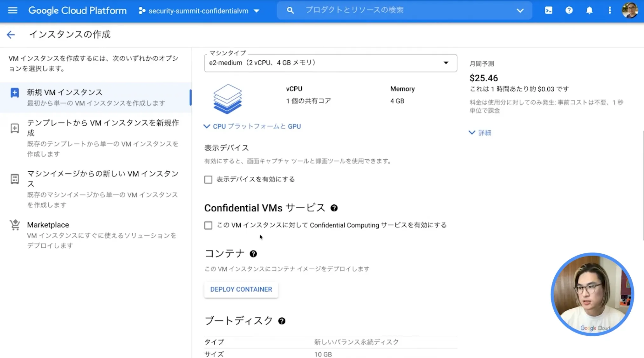Enable 表示デバイスを有効にする checkbox
This screenshot has width=644, height=358.
click(x=208, y=180)
